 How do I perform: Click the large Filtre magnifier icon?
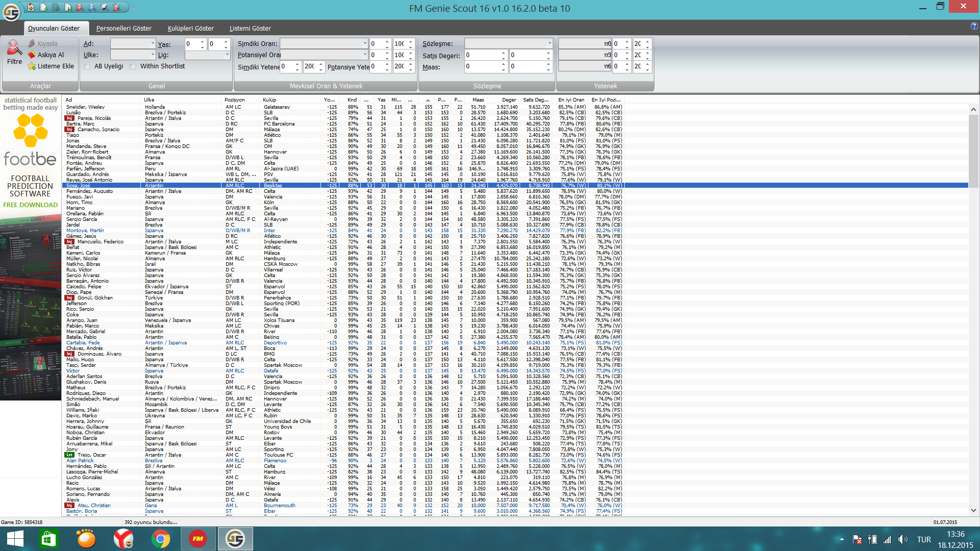[14, 48]
